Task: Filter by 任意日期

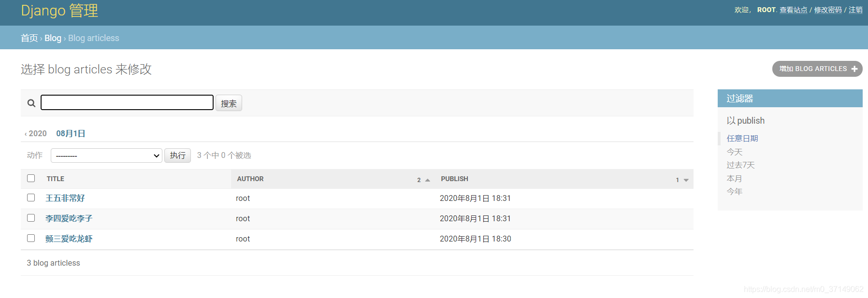Action: pyautogui.click(x=742, y=139)
